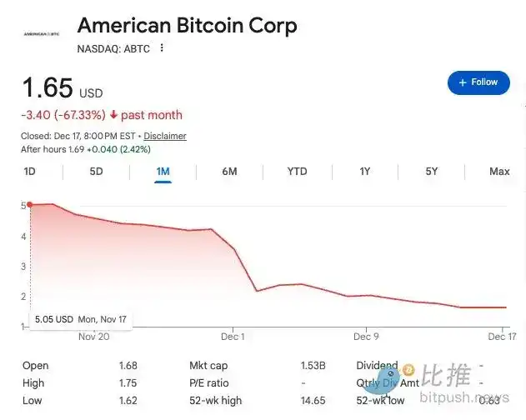526x420 pixels.
Task: Switch to the YTD range tab
Action: (x=297, y=172)
